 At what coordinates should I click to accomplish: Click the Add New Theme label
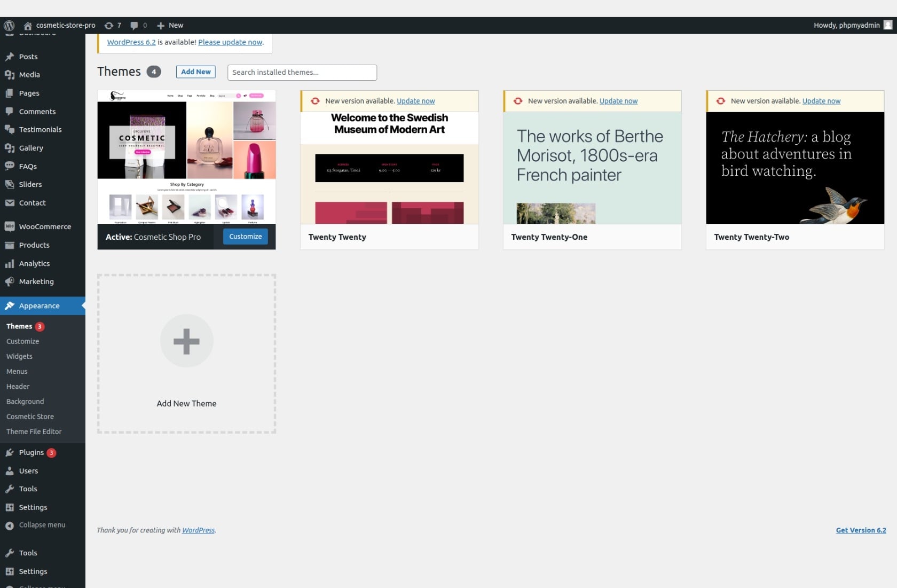point(186,404)
